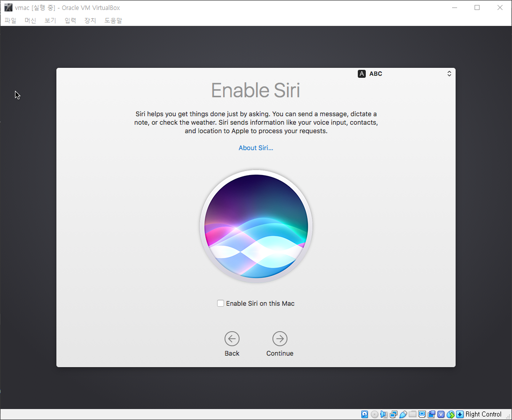Click the hard disk activity status icon
The image size is (512, 420).
tap(364, 414)
